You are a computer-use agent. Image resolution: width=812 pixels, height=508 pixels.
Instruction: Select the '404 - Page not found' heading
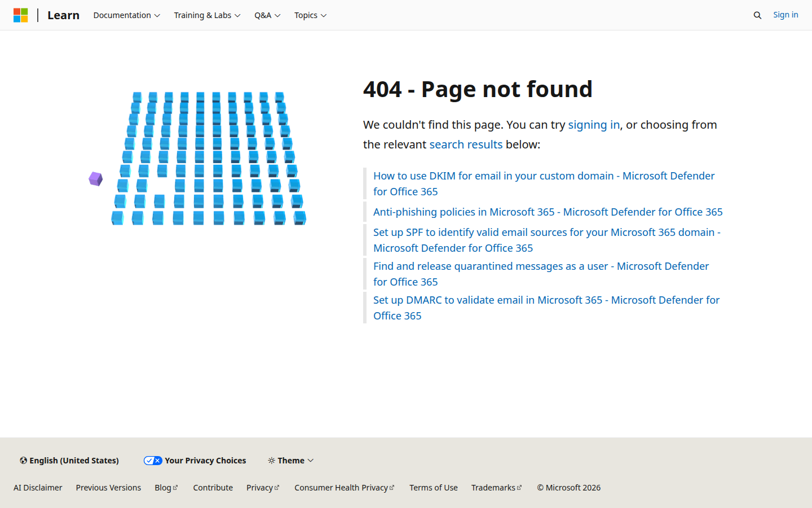[478, 89]
